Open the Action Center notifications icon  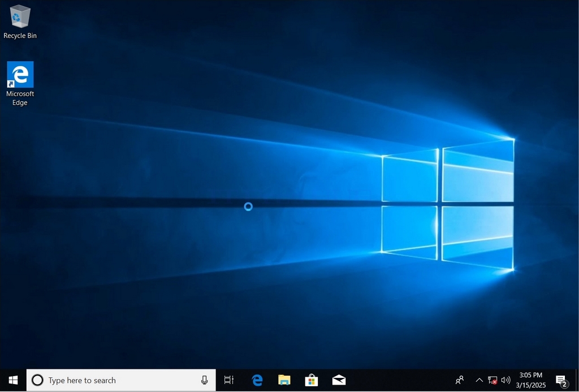(561, 380)
